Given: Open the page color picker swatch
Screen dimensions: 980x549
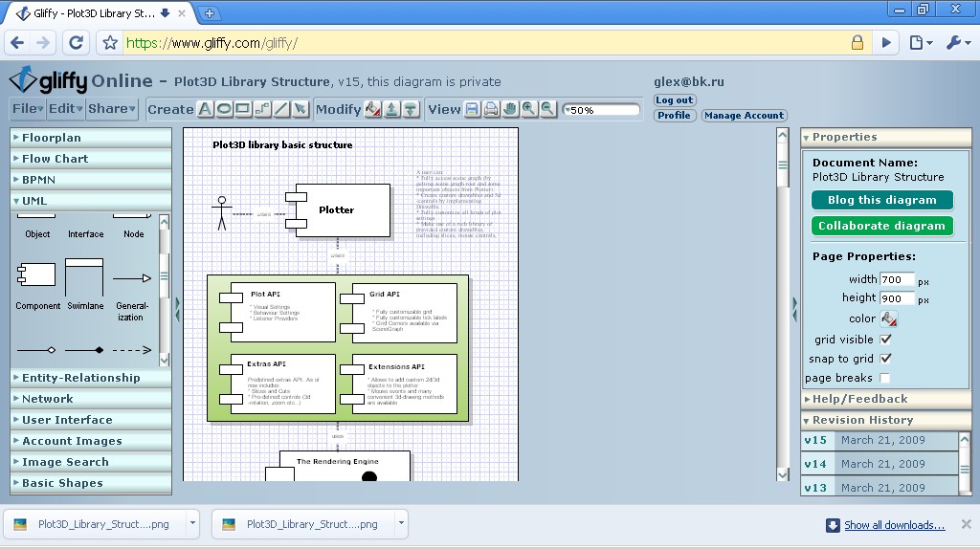Looking at the screenshot, I should 889,318.
